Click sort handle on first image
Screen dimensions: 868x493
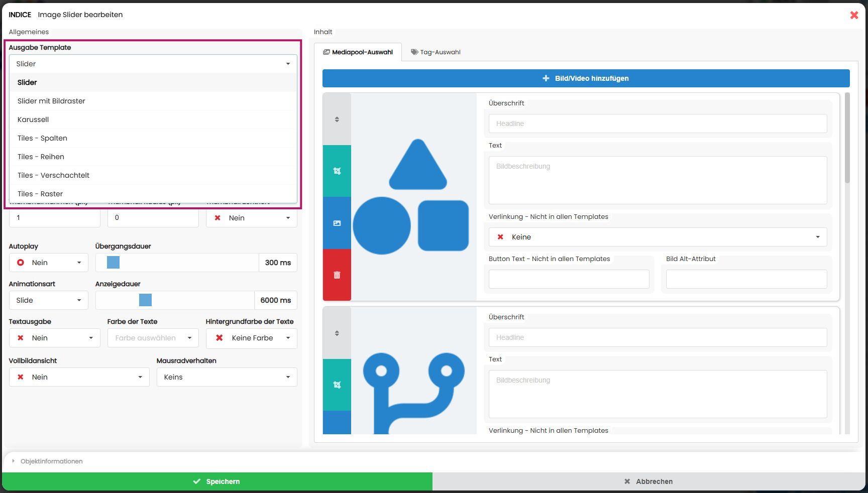pyautogui.click(x=337, y=119)
